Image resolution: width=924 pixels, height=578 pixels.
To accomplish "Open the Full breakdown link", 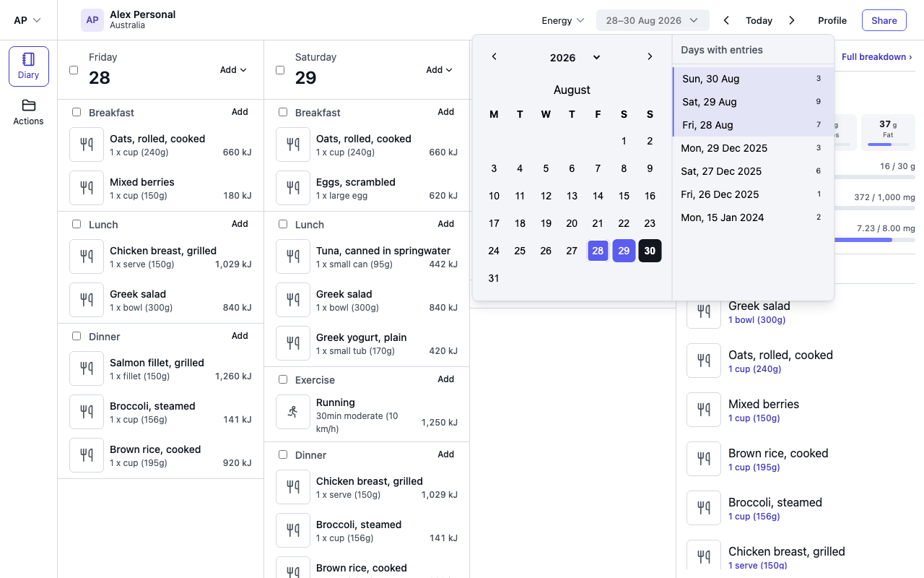I will coord(876,56).
